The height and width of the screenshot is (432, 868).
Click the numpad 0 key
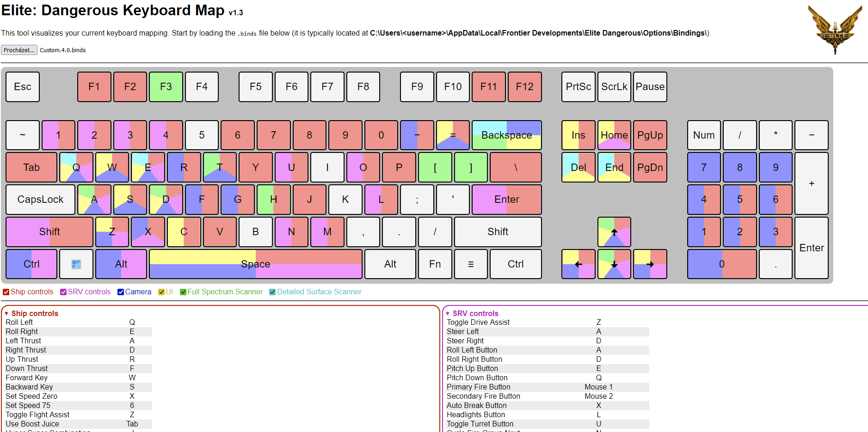(722, 264)
